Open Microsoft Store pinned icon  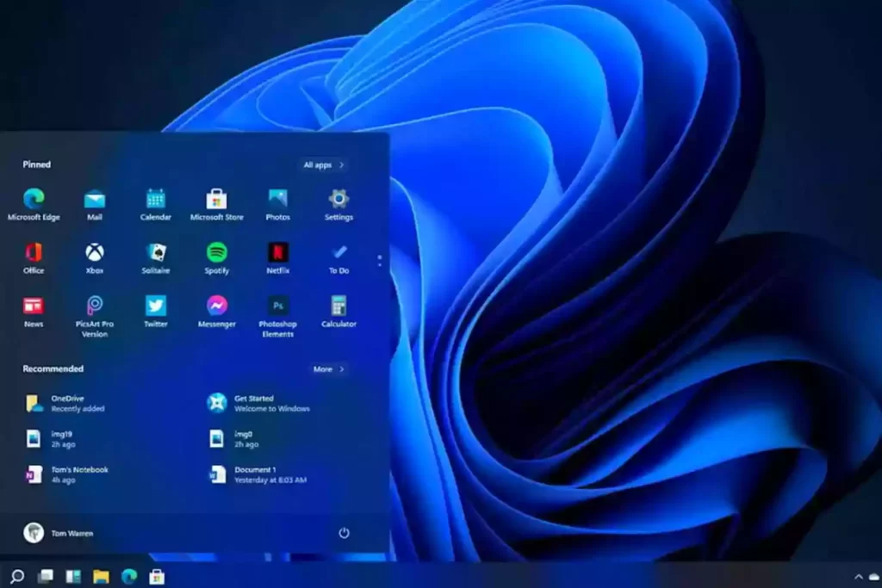point(216,205)
